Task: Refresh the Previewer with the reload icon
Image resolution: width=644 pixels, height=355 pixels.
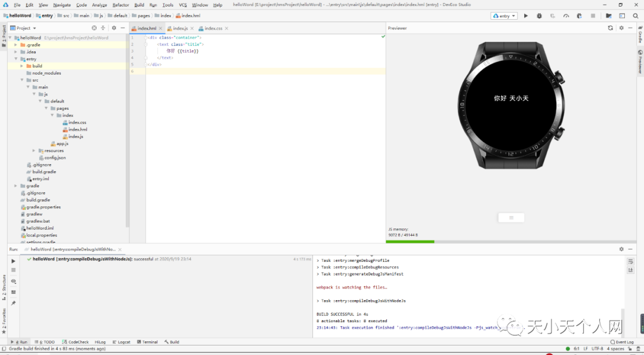Action: click(611, 28)
